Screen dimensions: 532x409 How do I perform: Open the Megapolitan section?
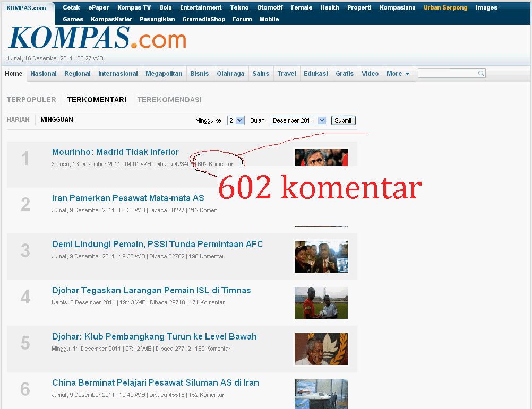click(x=164, y=74)
